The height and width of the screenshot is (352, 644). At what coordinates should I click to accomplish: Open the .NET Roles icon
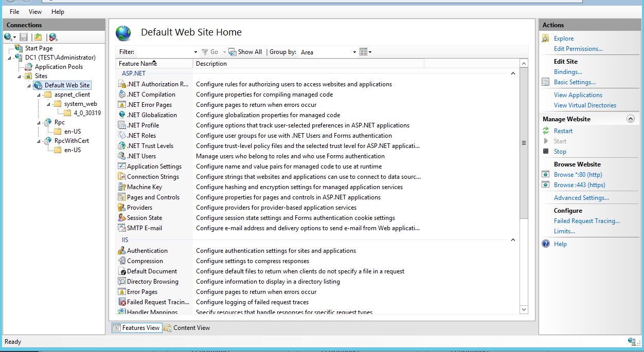click(122, 136)
